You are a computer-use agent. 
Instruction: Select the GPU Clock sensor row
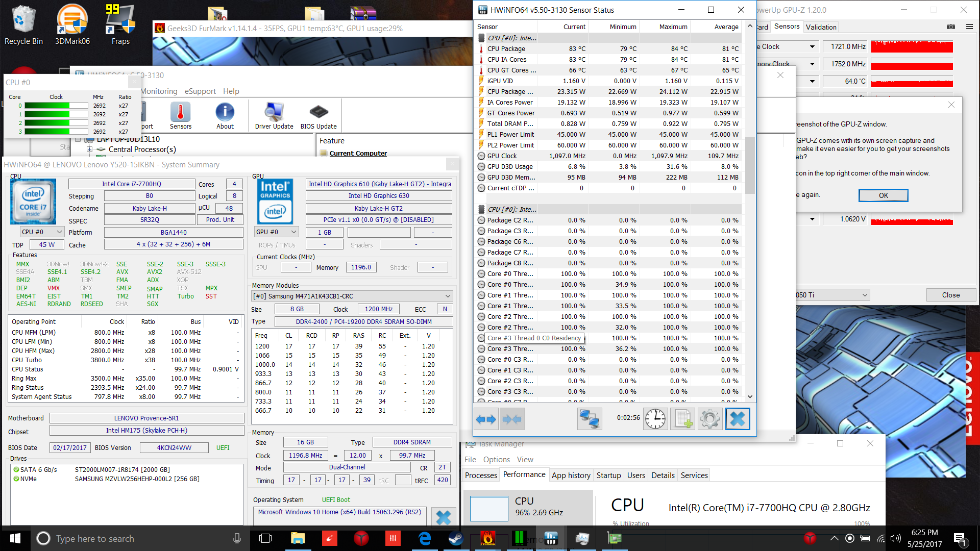pyautogui.click(x=608, y=156)
